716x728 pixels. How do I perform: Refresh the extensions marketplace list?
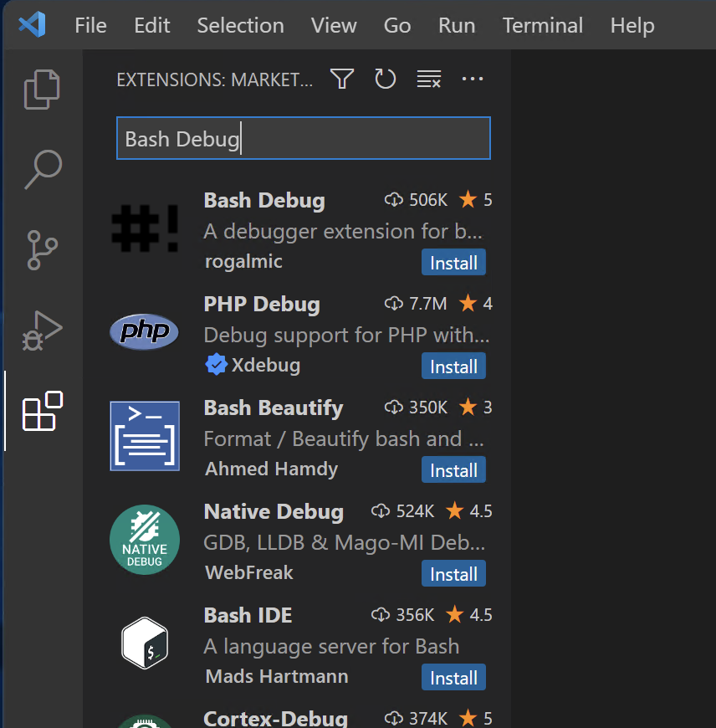click(386, 79)
